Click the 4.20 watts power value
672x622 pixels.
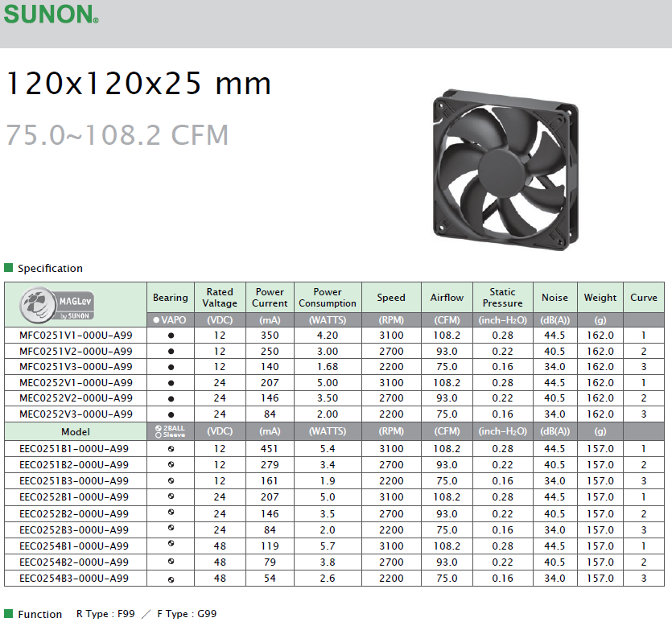point(328,336)
